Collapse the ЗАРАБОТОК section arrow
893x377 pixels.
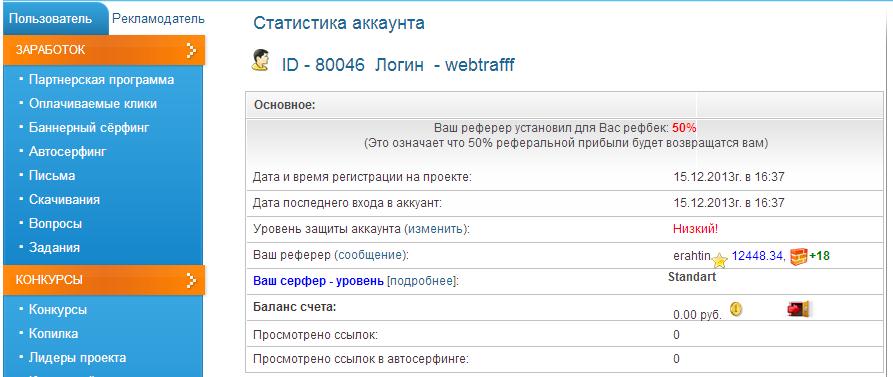191,50
